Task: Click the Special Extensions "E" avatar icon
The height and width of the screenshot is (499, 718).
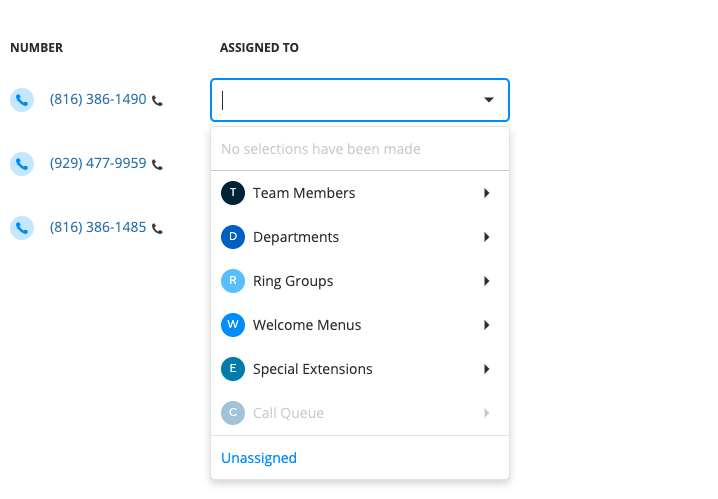Action: (x=233, y=369)
